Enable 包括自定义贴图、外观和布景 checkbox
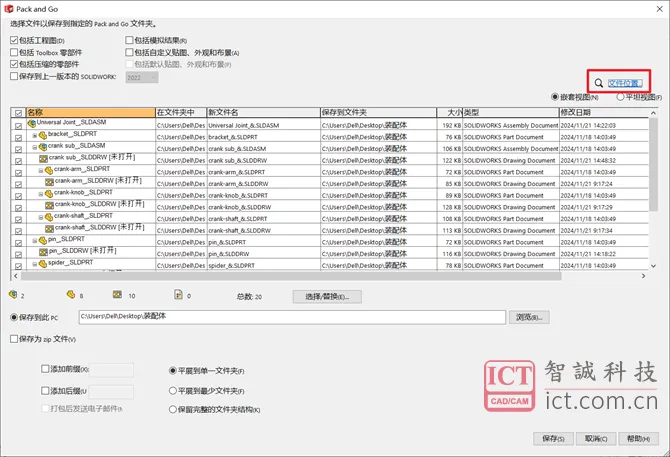The width and height of the screenshot is (670, 457). 129,52
